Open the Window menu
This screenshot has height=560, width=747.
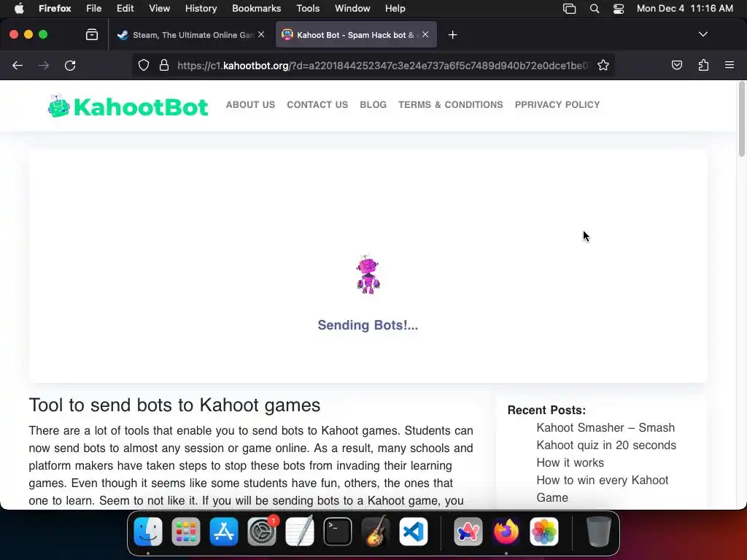pos(352,9)
